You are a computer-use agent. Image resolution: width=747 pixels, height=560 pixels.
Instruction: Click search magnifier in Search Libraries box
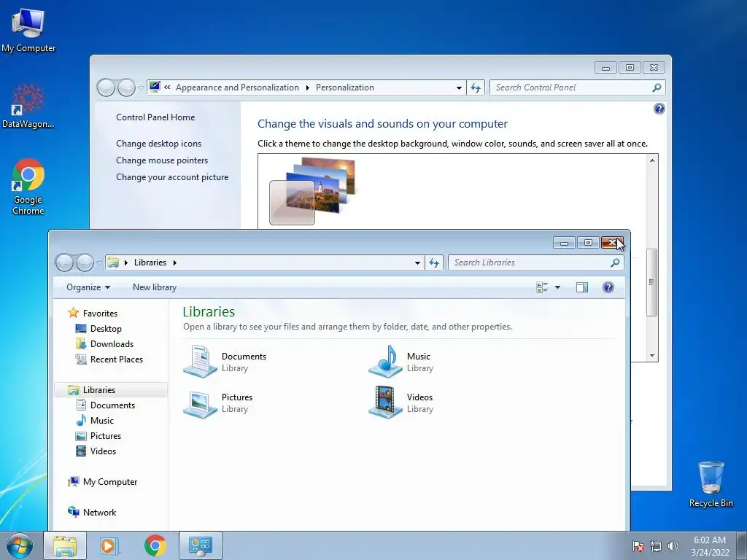click(x=615, y=262)
